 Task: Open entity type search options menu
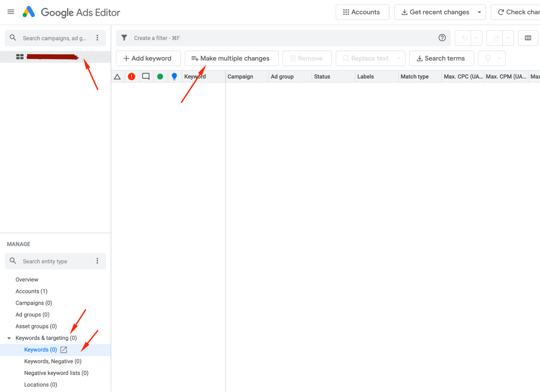click(x=97, y=261)
